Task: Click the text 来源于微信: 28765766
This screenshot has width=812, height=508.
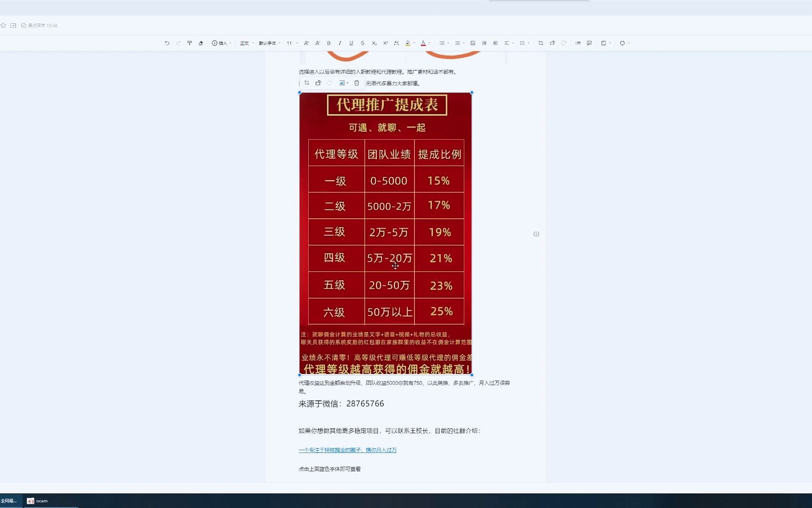Action: pyautogui.click(x=341, y=404)
